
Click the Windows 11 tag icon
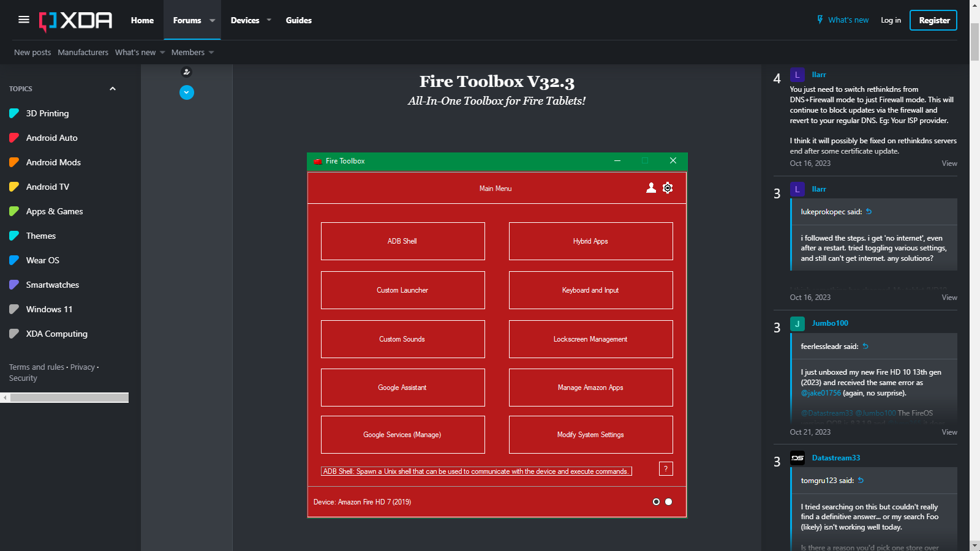pyautogui.click(x=14, y=309)
